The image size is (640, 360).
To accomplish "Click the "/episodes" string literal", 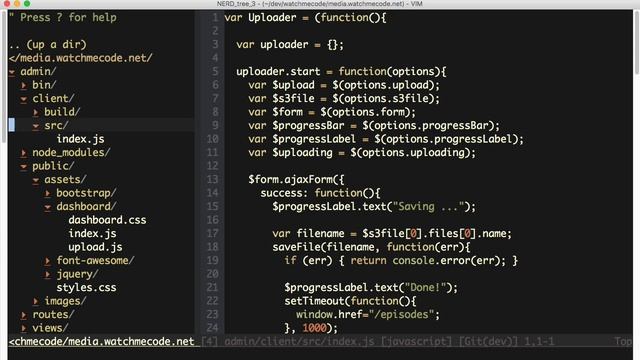I will (x=401, y=314).
